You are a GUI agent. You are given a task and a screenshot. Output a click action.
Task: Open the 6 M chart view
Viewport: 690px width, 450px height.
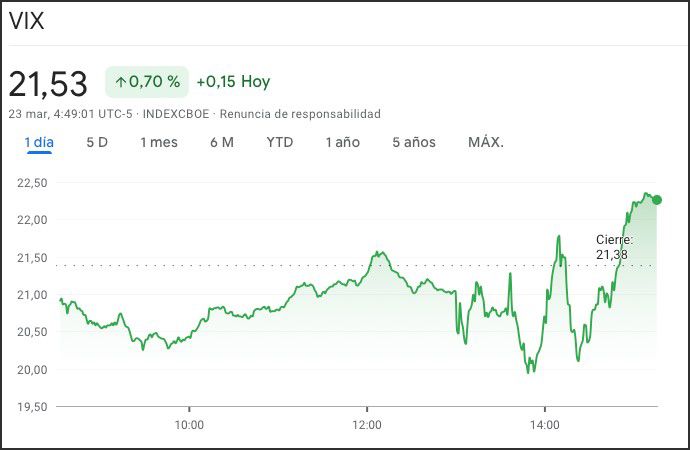pos(222,142)
